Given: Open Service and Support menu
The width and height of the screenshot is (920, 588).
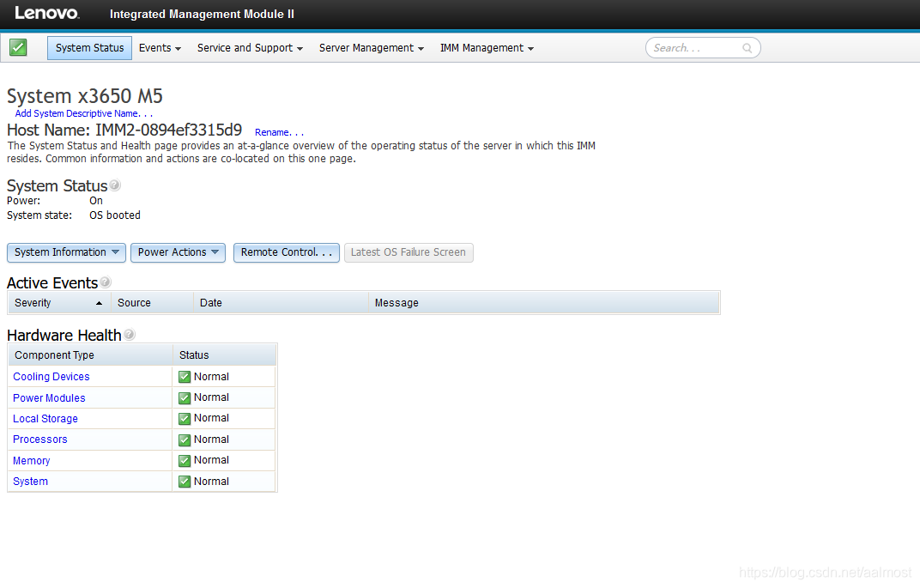Looking at the screenshot, I should coord(250,48).
